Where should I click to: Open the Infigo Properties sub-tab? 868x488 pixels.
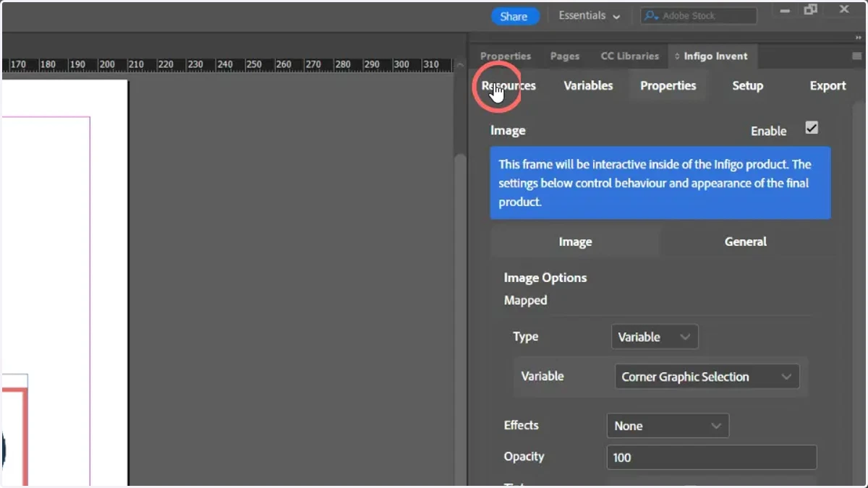(x=668, y=86)
